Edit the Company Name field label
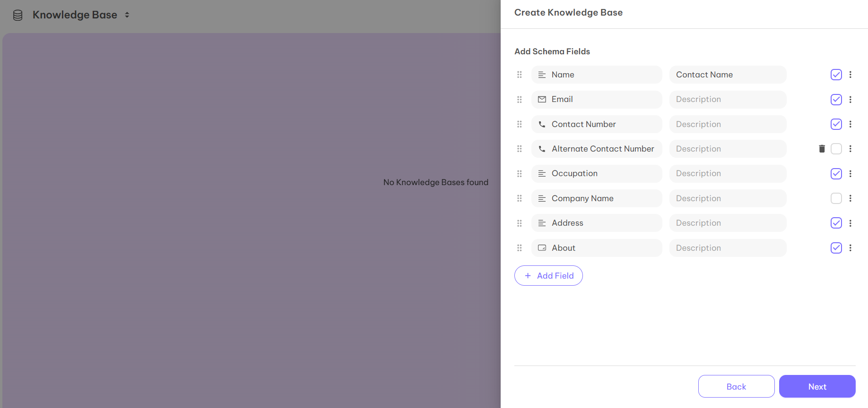Image resolution: width=868 pixels, height=408 pixels. [x=597, y=198]
